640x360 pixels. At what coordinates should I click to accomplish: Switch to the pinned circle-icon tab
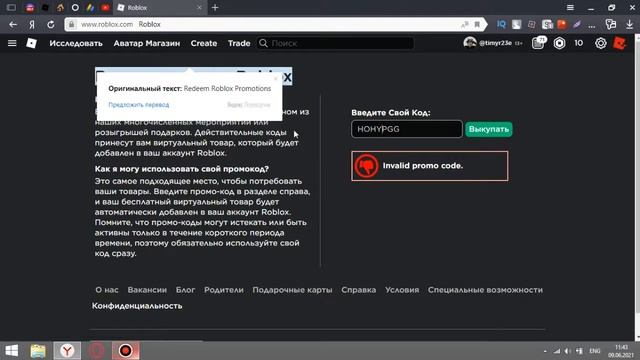tap(75, 8)
